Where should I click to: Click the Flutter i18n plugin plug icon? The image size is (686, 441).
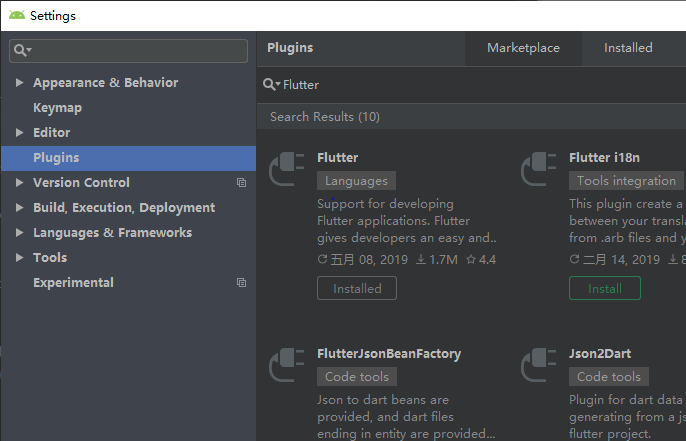coord(539,169)
